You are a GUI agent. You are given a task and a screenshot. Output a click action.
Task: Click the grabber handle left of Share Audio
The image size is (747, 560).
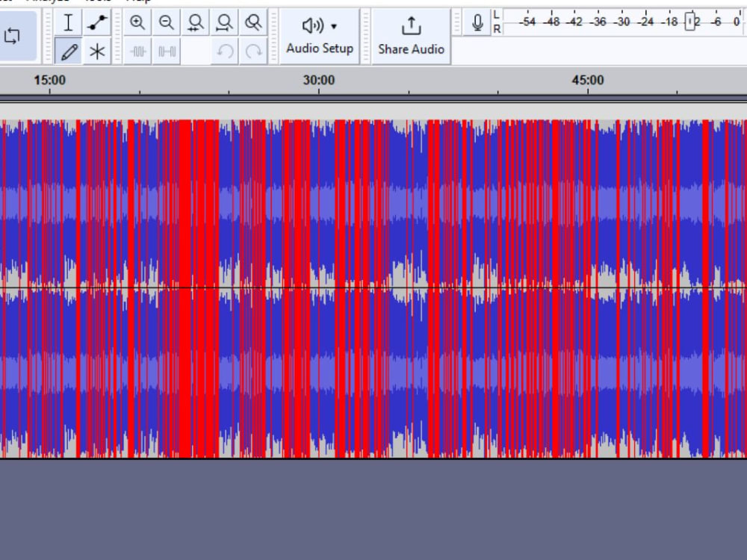click(x=365, y=36)
